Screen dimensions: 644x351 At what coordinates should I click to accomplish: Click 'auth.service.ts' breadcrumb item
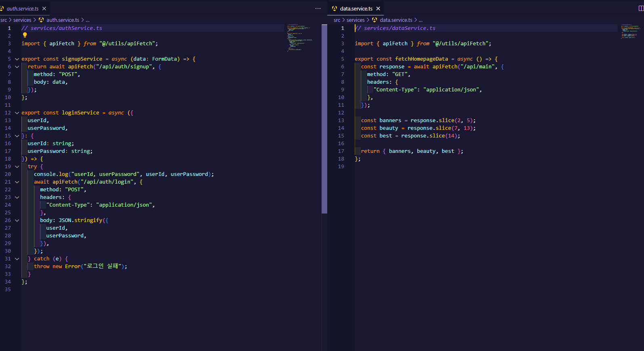pyautogui.click(x=63, y=20)
